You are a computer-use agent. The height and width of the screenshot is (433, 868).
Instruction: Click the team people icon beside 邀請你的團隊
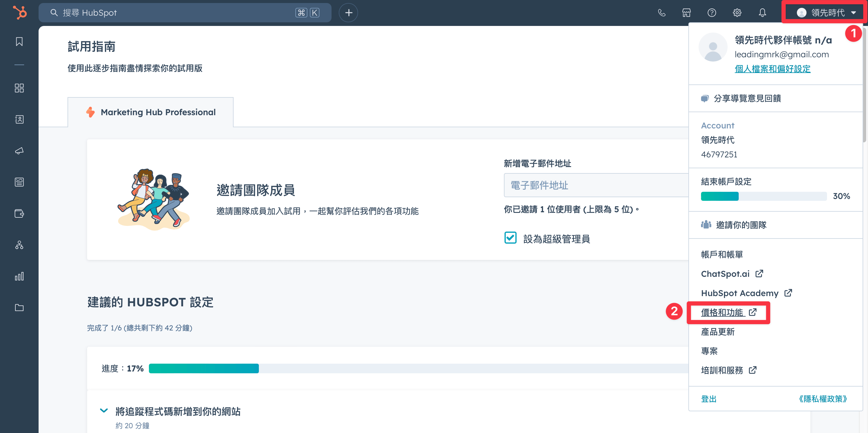click(706, 225)
